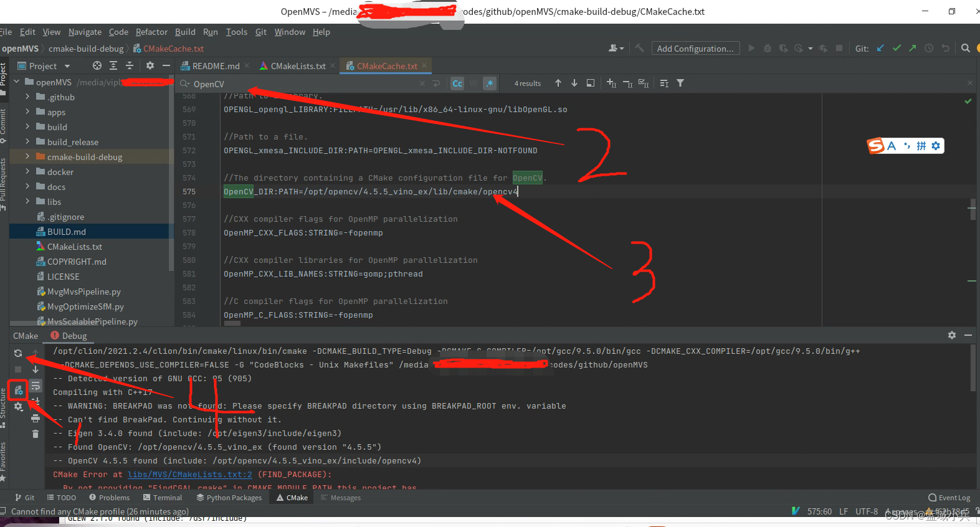
Task: Click Git rollback icon
Action: point(945,48)
